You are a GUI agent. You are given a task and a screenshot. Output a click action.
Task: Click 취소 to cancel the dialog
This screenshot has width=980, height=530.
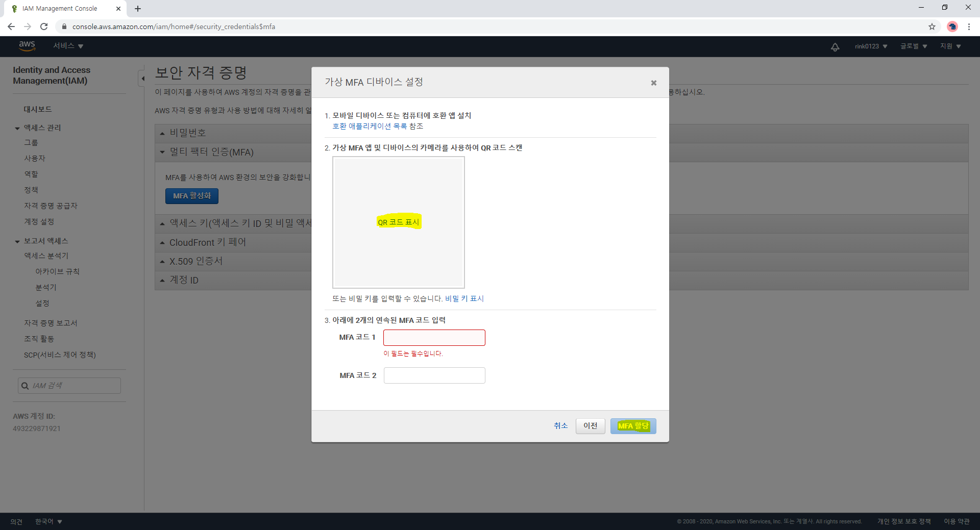[x=560, y=426]
